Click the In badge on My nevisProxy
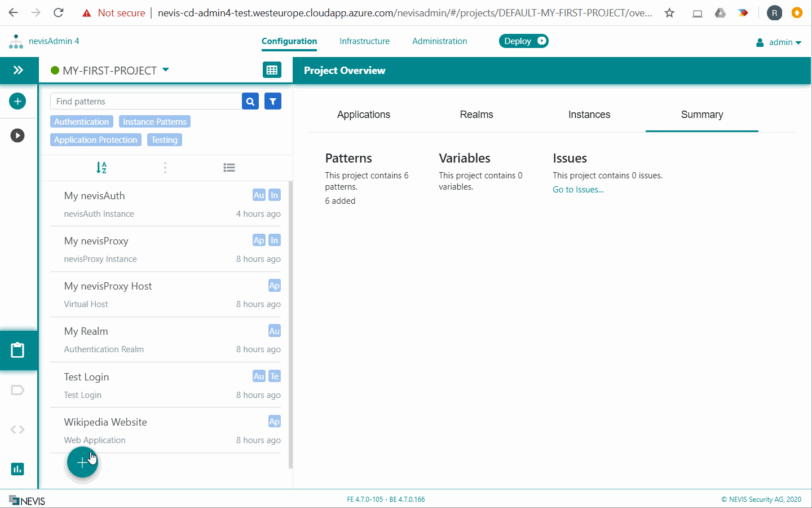812x508 pixels. tap(275, 240)
